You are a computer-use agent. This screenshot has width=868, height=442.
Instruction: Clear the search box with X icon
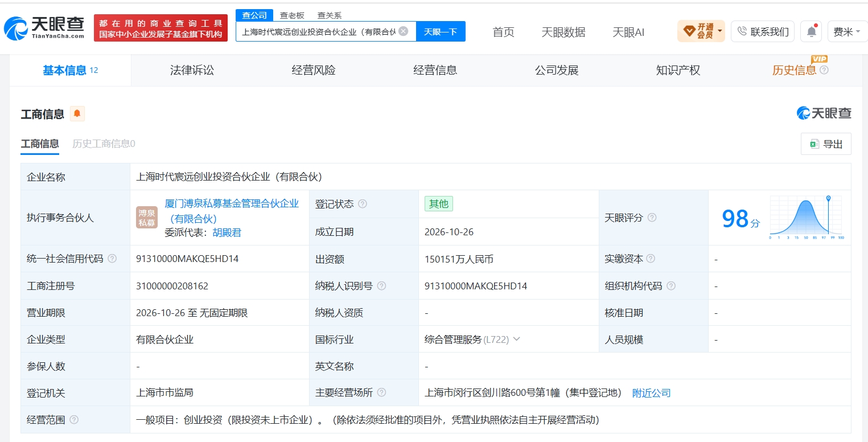coord(404,31)
